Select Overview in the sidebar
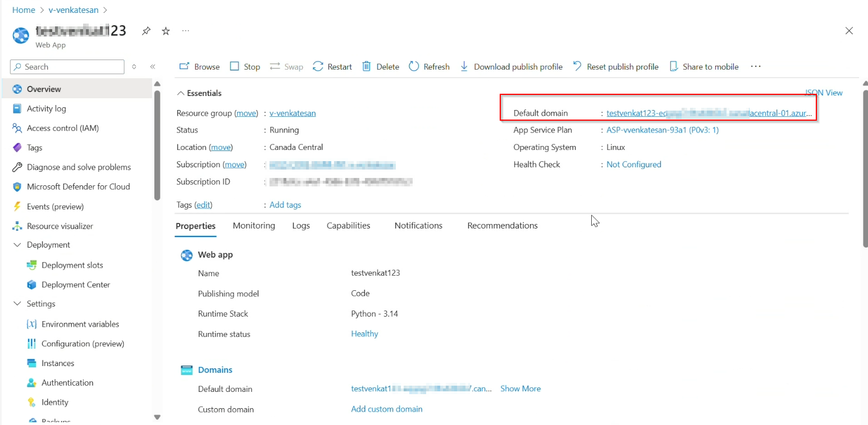This screenshot has width=868, height=425. (76, 89)
